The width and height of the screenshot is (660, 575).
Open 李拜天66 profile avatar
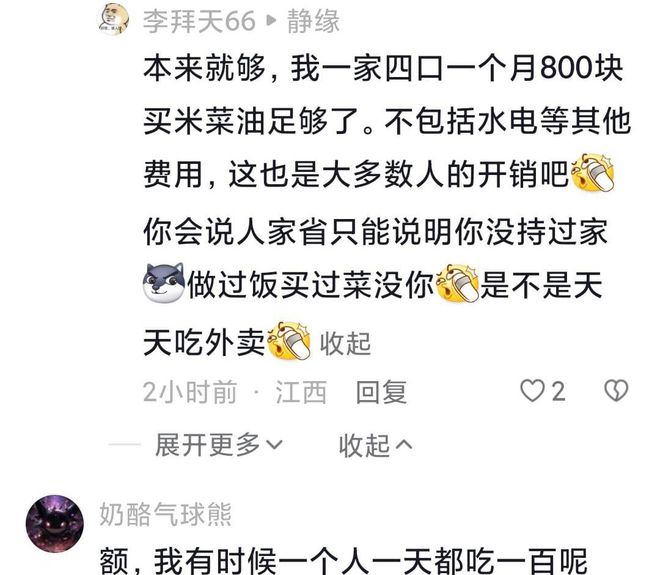coord(113,19)
